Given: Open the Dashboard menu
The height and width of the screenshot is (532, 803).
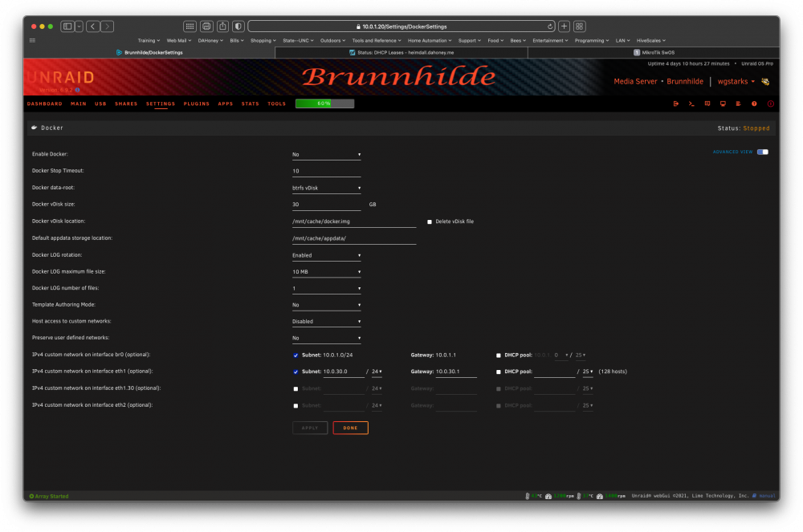Looking at the screenshot, I should tap(44, 104).
